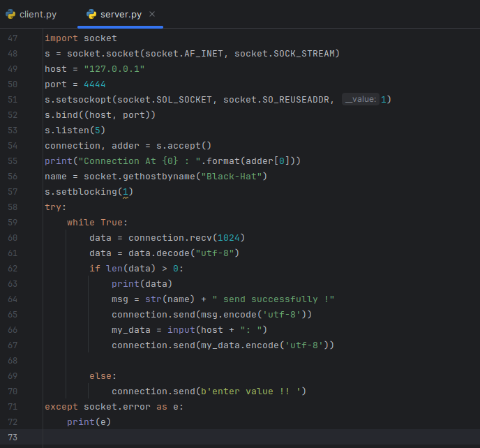
Task: Place cursor on 'import socket' line
Action: (x=81, y=38)
